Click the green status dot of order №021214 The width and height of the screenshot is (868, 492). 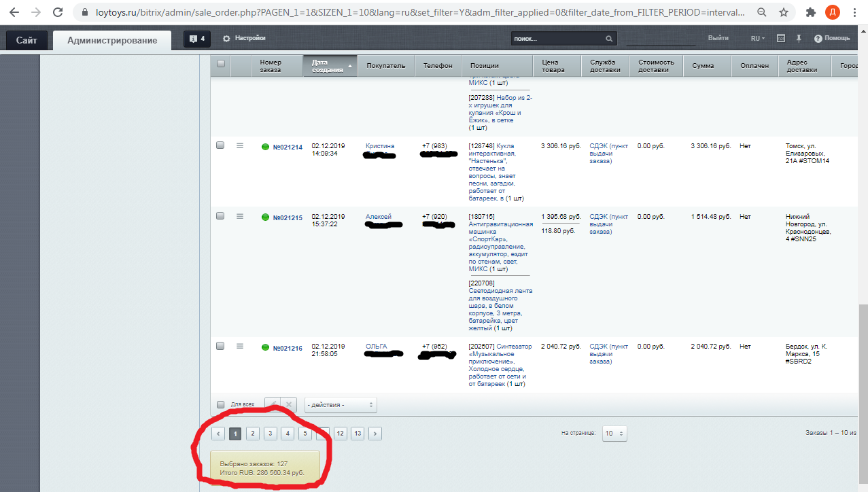(x=266, y=147)
